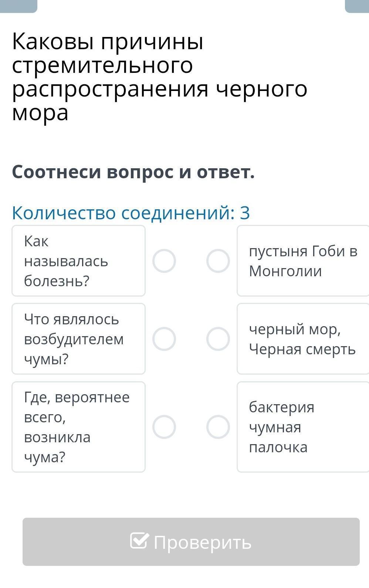This screenshot has width=369, height=588.
Task: Tap the gray button at the top-right corner
Action: [x=357, y=6]
